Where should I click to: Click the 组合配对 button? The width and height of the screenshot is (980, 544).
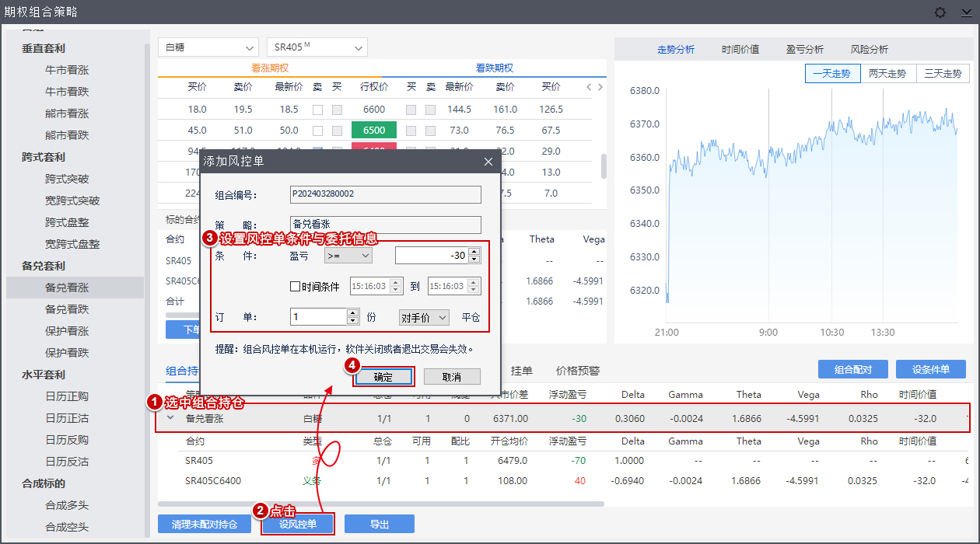(x=853, y=370)
